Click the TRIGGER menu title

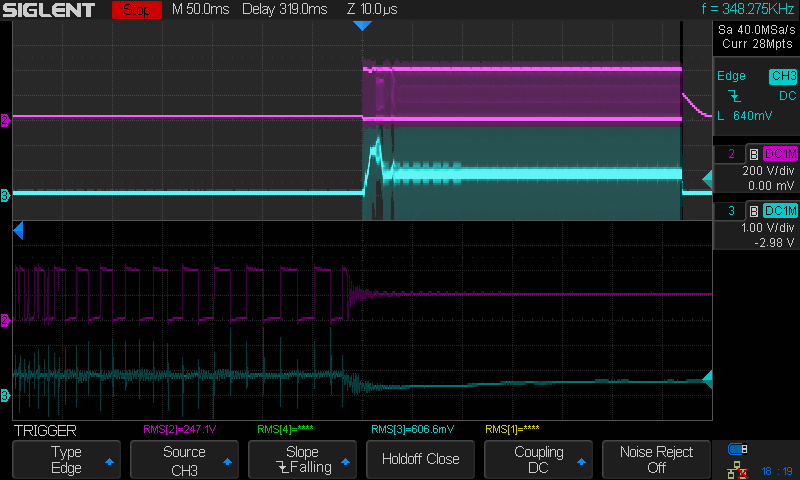point(45,431)
